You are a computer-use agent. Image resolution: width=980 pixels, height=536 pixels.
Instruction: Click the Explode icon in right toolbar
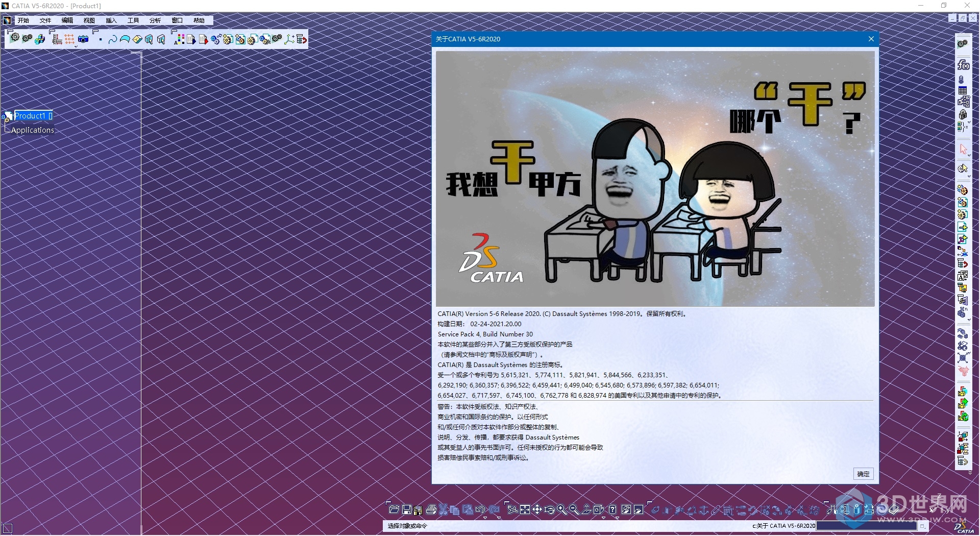tap(962, 357)
